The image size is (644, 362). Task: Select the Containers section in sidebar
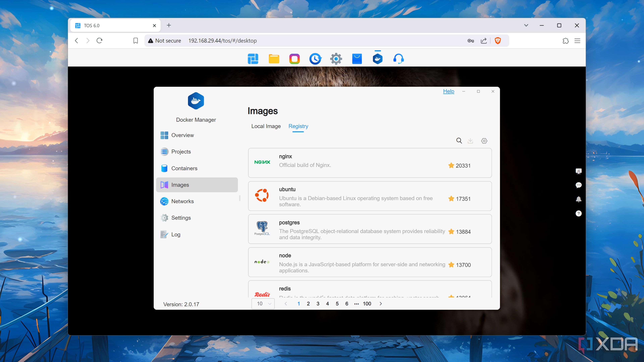coord(184,168)
